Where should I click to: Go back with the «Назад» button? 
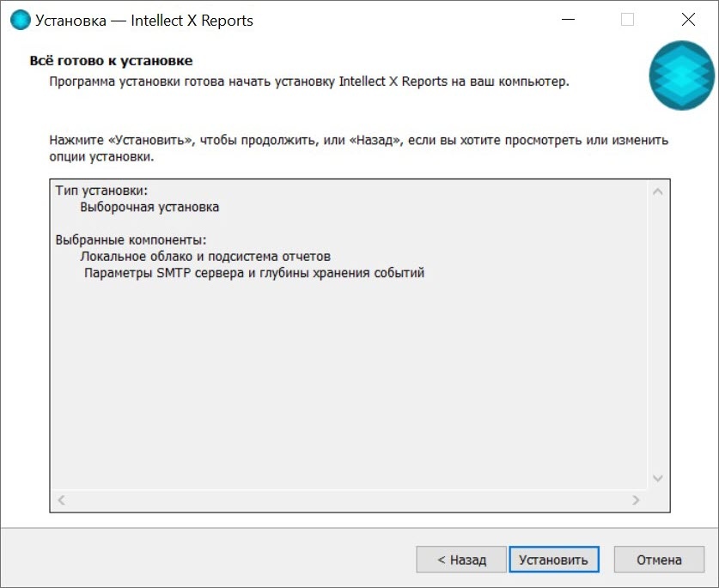[x=461, y=560]
